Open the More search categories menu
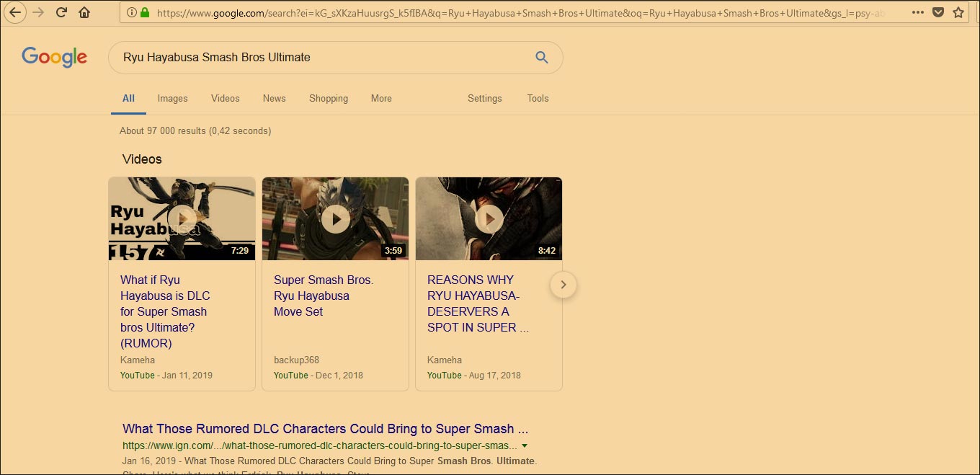980x475 pixels. point(380,98)
